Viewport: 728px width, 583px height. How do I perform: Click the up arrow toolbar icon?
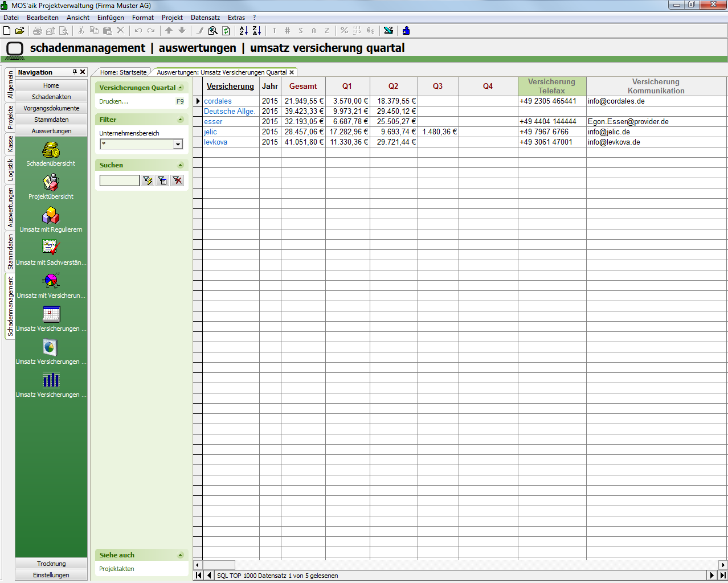(x=169, y=31)
